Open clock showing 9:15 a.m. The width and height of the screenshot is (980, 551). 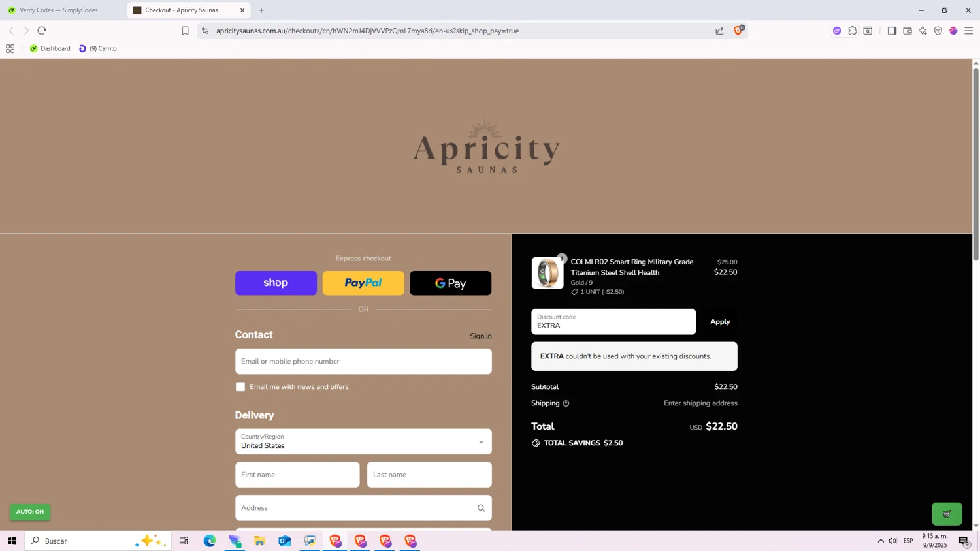935,541
